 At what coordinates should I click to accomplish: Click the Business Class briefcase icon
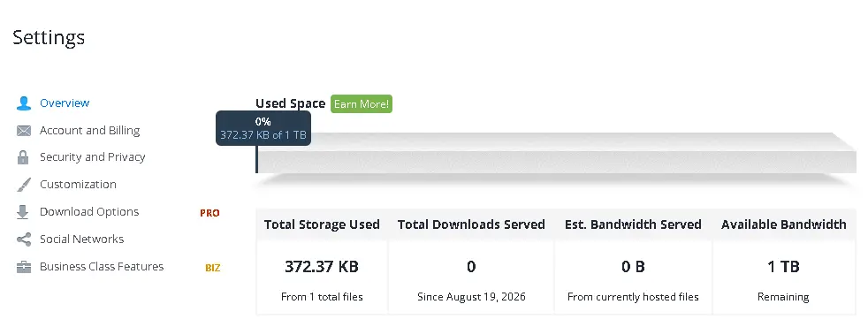tap(23, 267)
